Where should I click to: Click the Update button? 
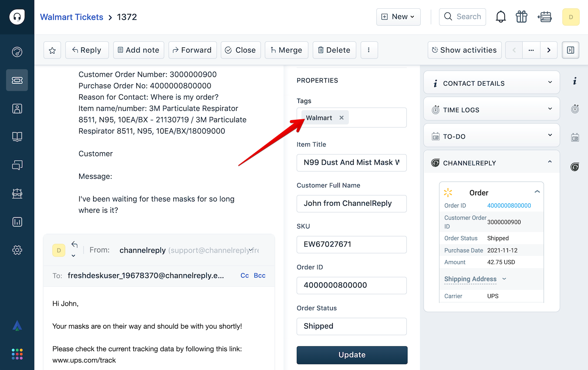coord(352,355)
